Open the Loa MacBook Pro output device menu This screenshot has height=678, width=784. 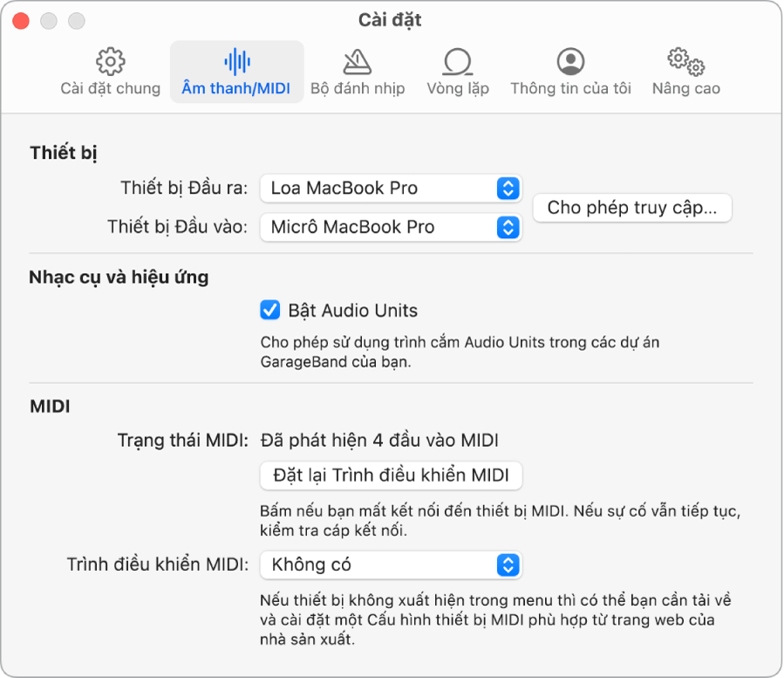pos(390,188)
